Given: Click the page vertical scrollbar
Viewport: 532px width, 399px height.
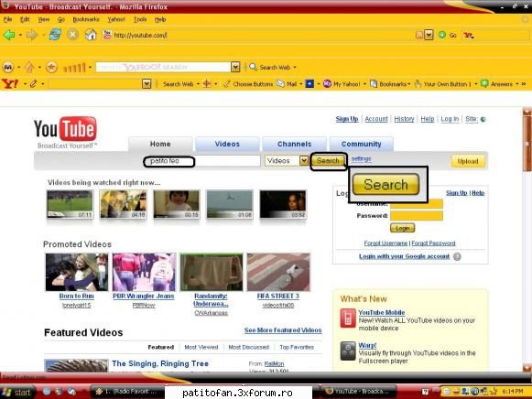Looking at the screenshot, I should [527, 237].
